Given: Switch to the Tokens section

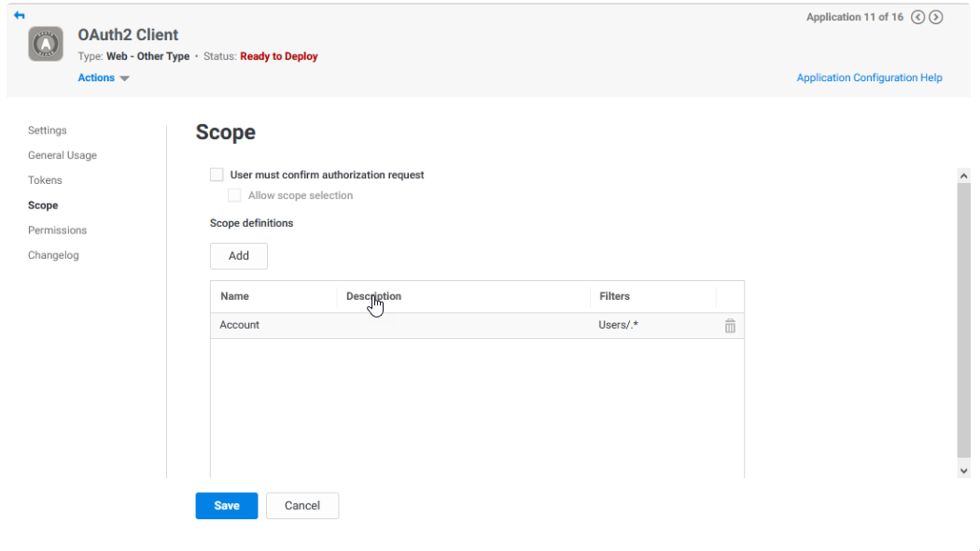Looking at the screenshot, I should pyautogui.click(x=45, y=179).
